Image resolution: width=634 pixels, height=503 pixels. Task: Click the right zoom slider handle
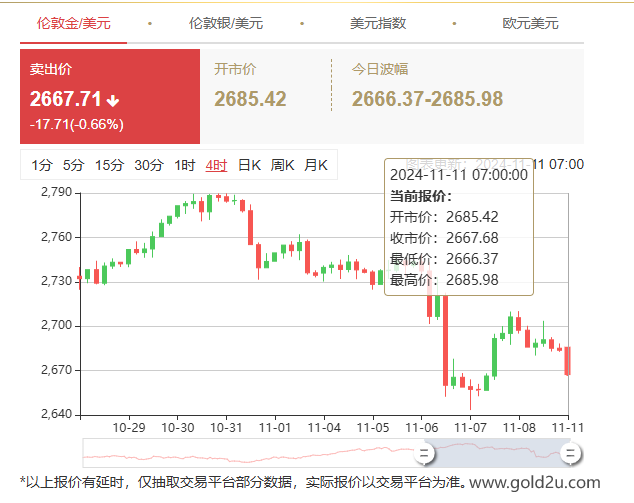point(571,453)
